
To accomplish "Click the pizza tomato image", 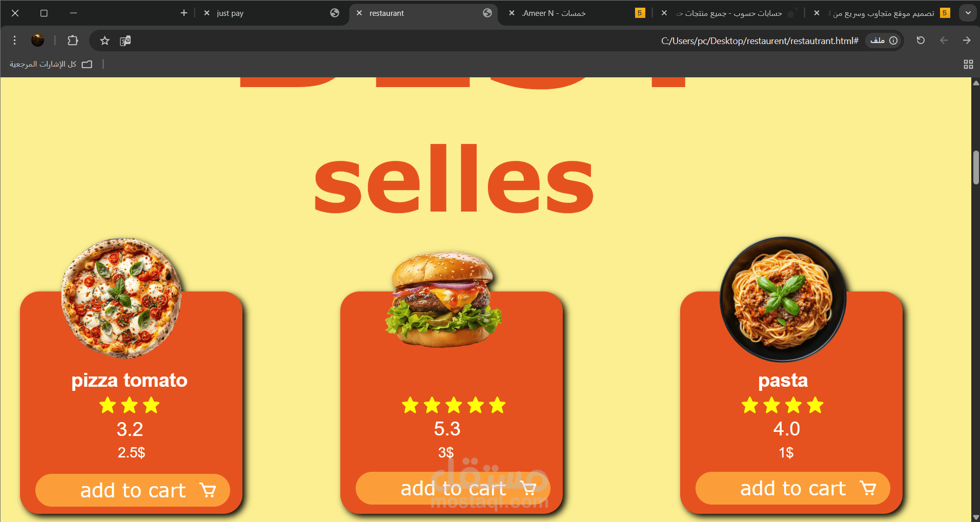I will coord(121,298).
